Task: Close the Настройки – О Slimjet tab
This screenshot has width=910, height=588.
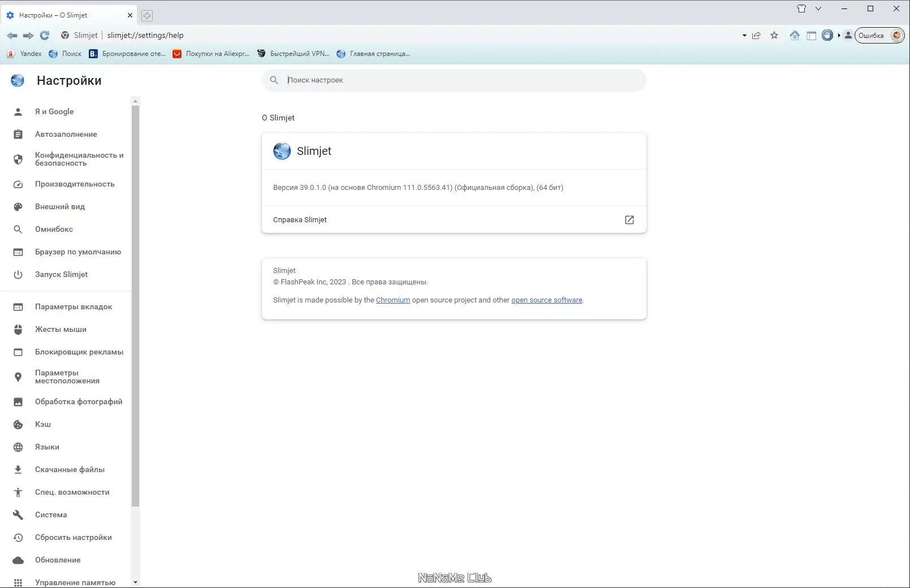Action: (x=130, y=15)
